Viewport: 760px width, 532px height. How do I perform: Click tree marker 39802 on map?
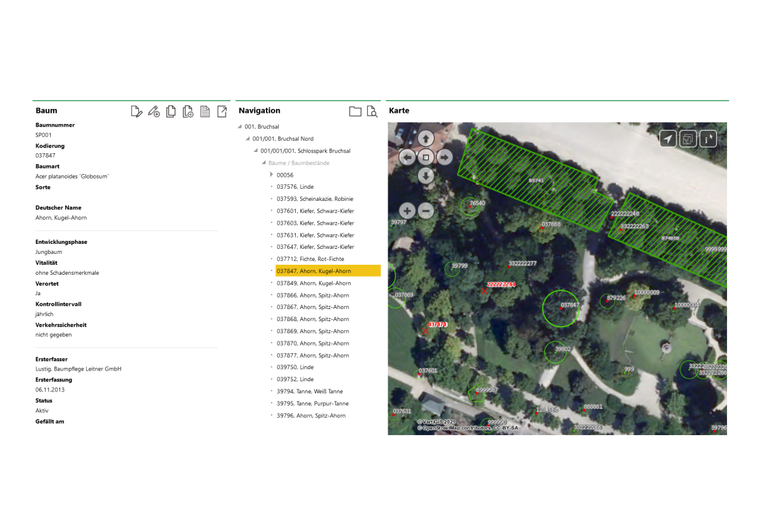coord(555,352)
